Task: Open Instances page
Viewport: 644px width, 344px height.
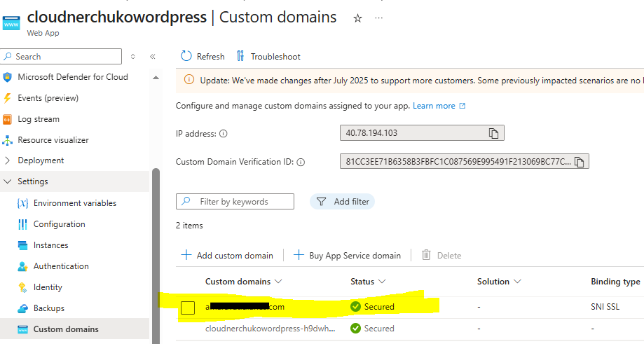Action: (50, 245)
